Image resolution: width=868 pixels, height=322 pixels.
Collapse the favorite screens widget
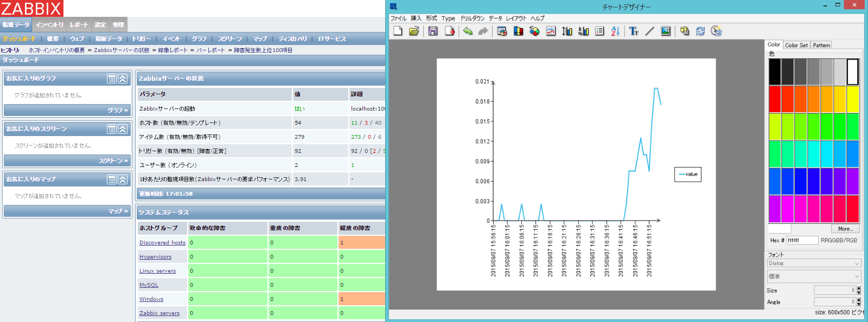[x=123, y=129]
